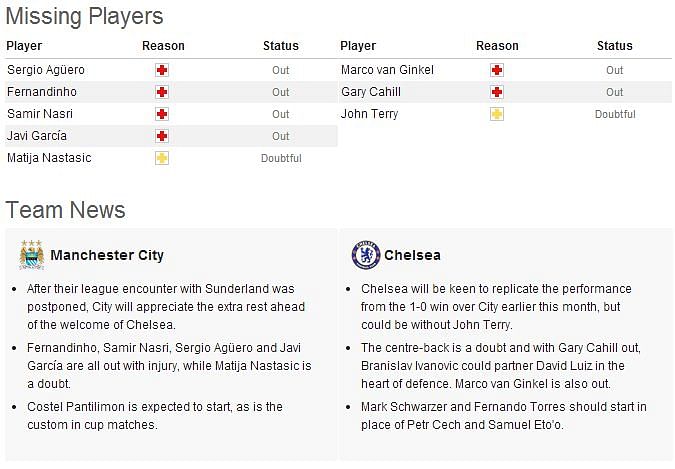Click the Matija Nastasic player name

49,158
